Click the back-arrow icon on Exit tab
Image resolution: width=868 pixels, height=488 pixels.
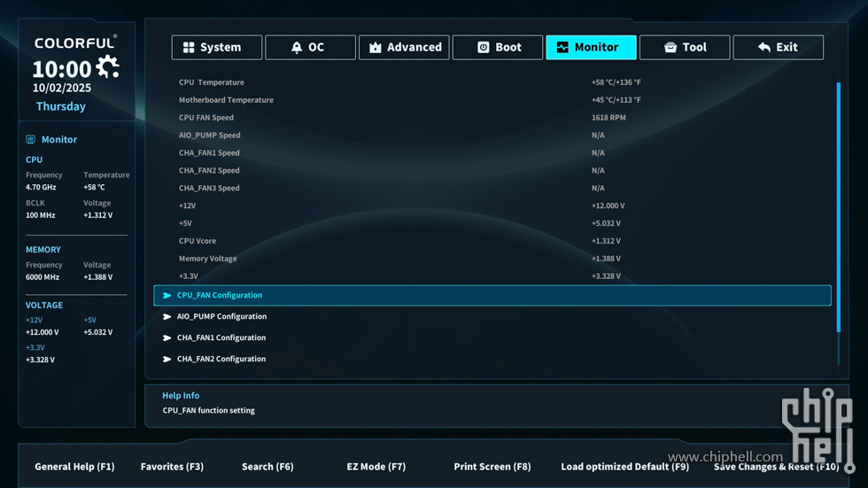click(x=764, y=48)
